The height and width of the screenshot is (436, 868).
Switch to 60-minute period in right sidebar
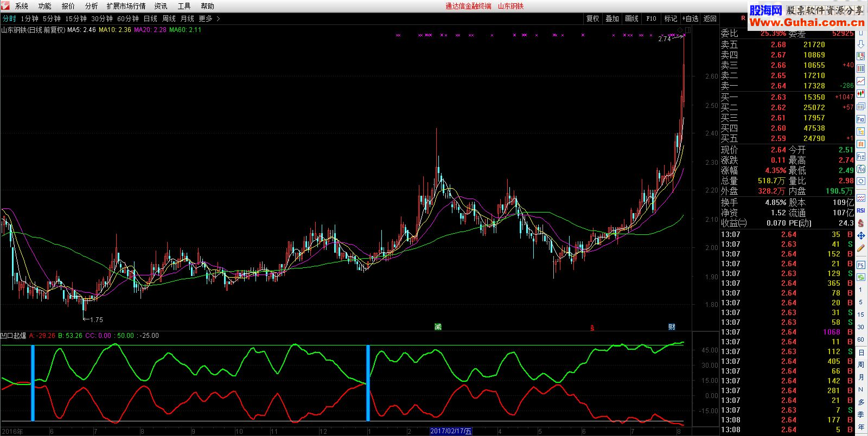[861, 339]
